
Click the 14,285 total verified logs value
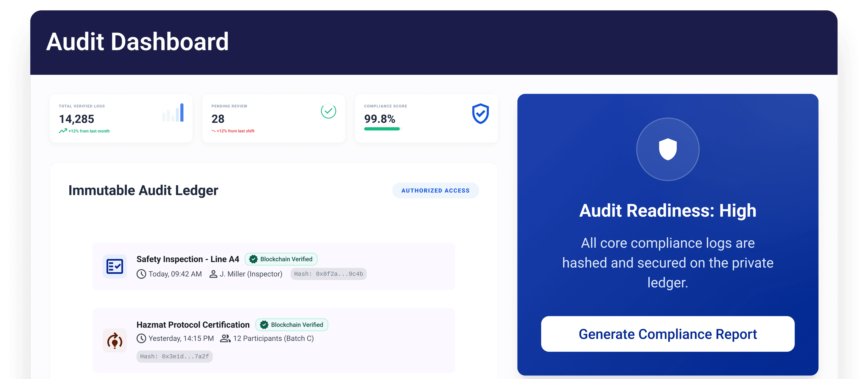[x=76, y=119]
